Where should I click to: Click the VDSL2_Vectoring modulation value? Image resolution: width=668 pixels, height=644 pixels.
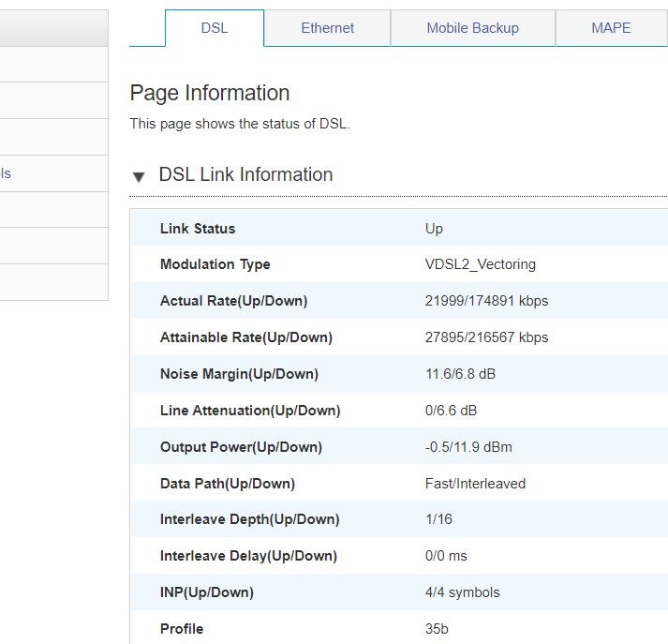click(481, 264)
